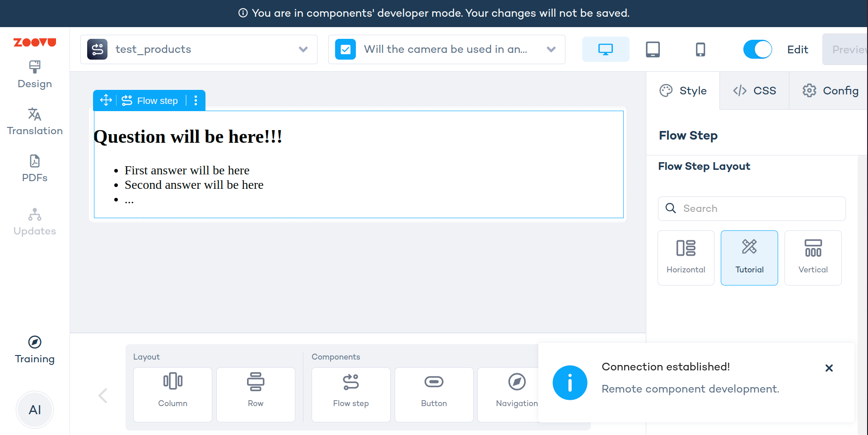
Task: Click the Flow step move handle icon
Action: pyautogui.click(x=106, y=100)
